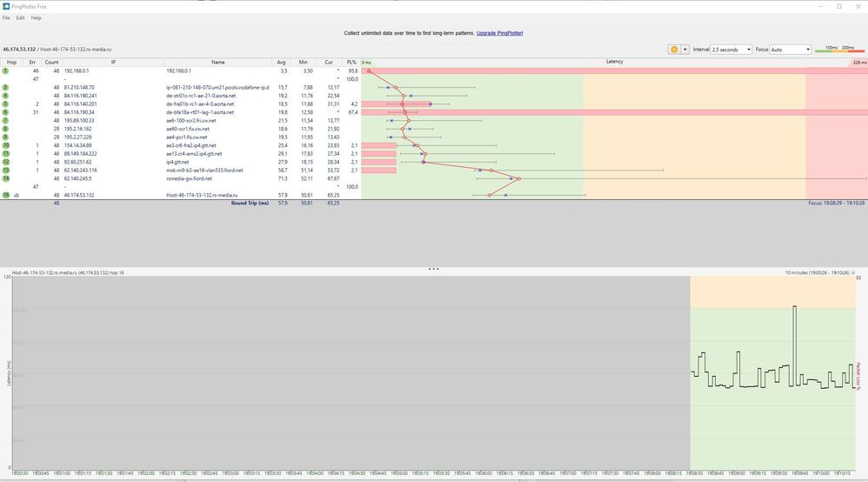Open the Help menu
Viewport: 868px width, 482px height.
pyautogui.click(x=36, y=17)
